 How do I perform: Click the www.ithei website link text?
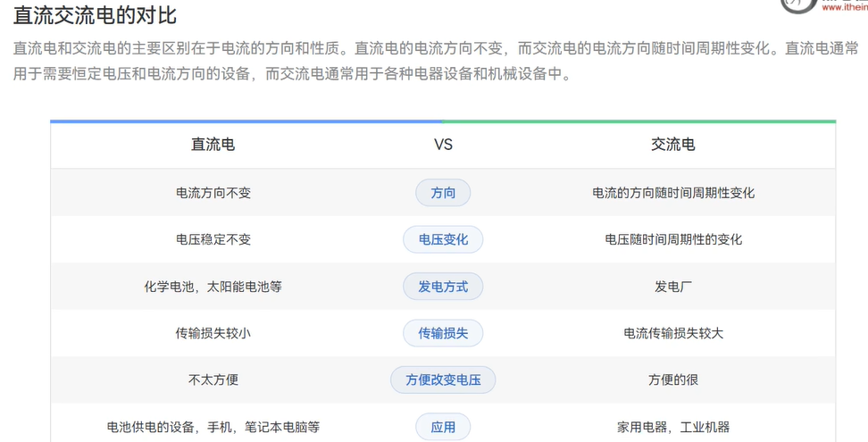pos(844,7)
